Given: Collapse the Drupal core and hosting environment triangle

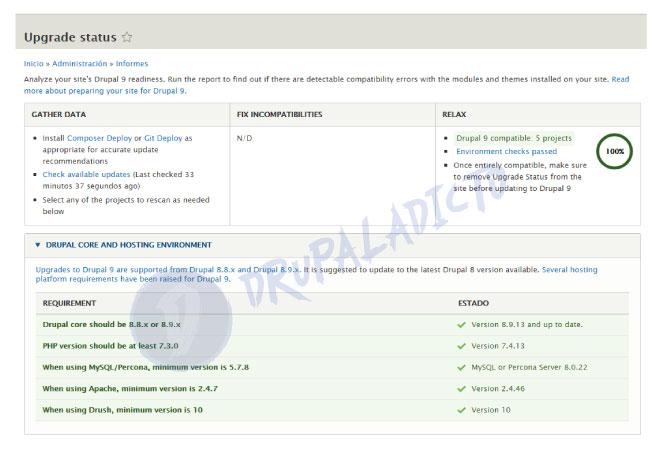Looking at the screenshot, I should click(x=37, y=245).
